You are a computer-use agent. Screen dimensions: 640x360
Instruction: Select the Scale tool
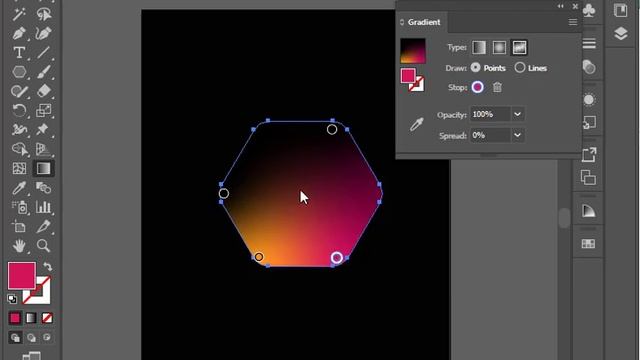click(43, 110)
